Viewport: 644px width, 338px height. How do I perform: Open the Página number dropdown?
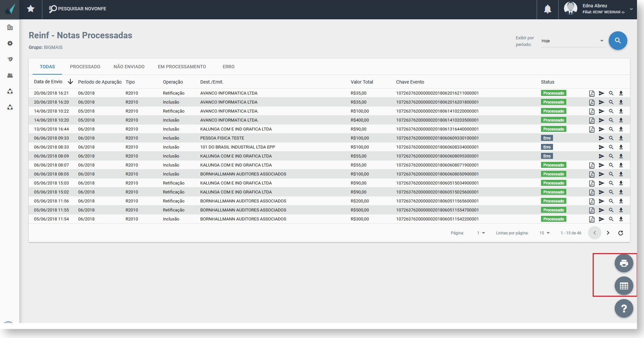[x=481, y=233]
